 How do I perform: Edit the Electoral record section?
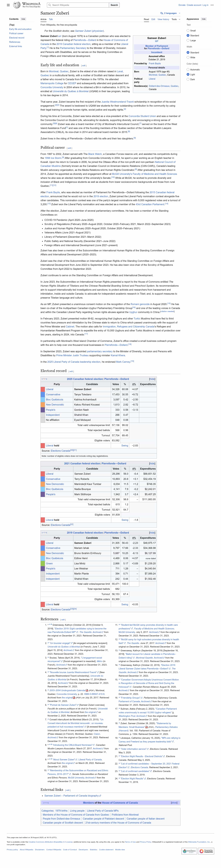[71, 371]
